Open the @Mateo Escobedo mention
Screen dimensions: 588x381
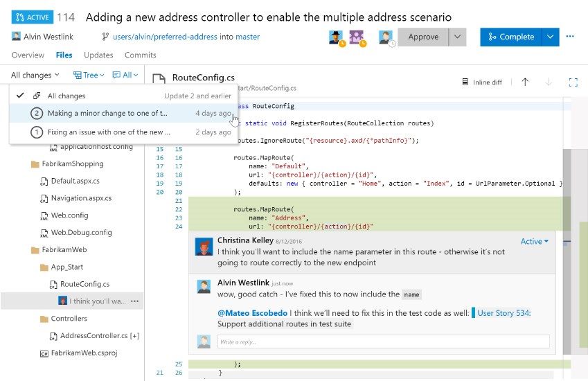252,313
